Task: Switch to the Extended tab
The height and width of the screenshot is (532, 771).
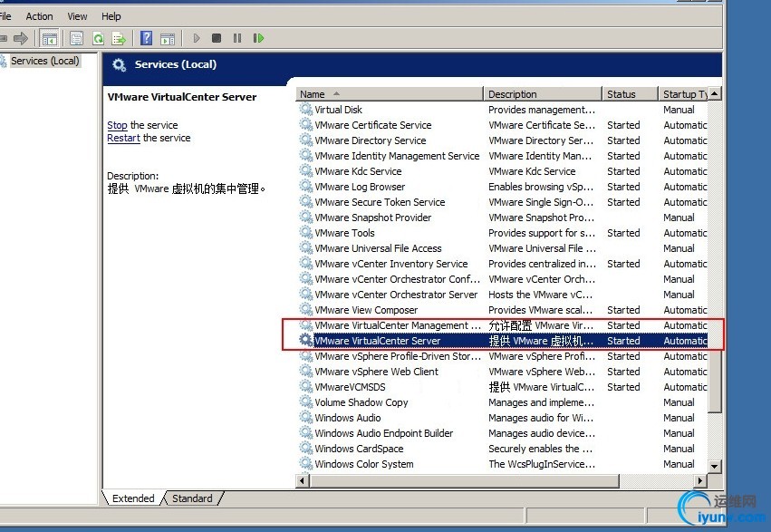Action: pos(133,498)
